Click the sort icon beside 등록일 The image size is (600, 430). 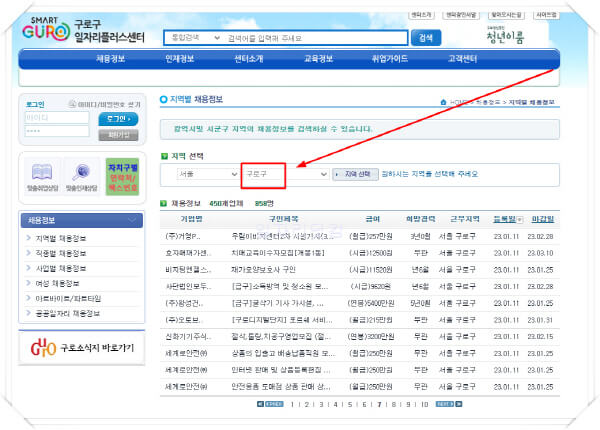(520, 220)
